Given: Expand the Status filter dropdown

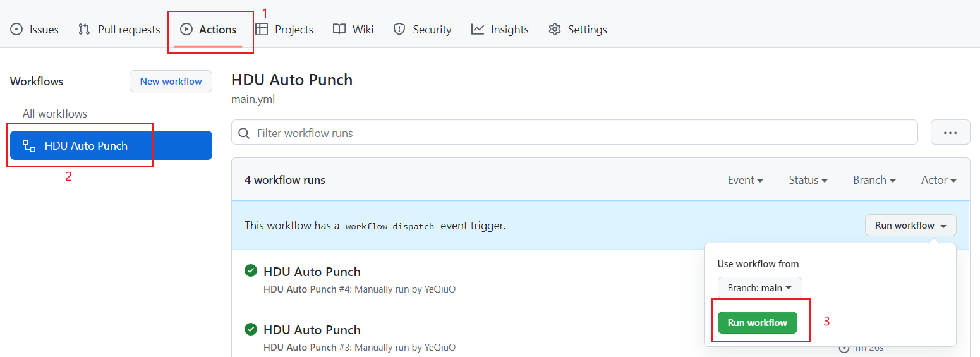Looking at the screenshot, I should pyautogui.click(x=808, y=180).
